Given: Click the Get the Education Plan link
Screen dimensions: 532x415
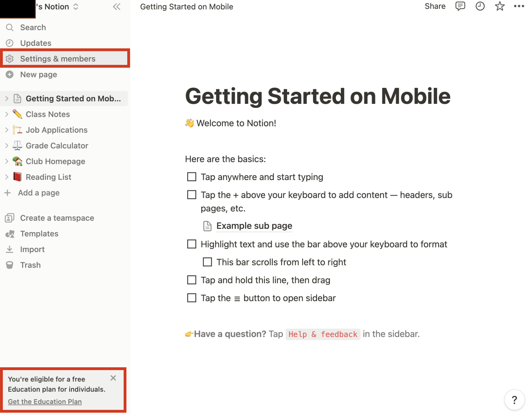Looking at the screenshot, I should [x=45, y=402].
